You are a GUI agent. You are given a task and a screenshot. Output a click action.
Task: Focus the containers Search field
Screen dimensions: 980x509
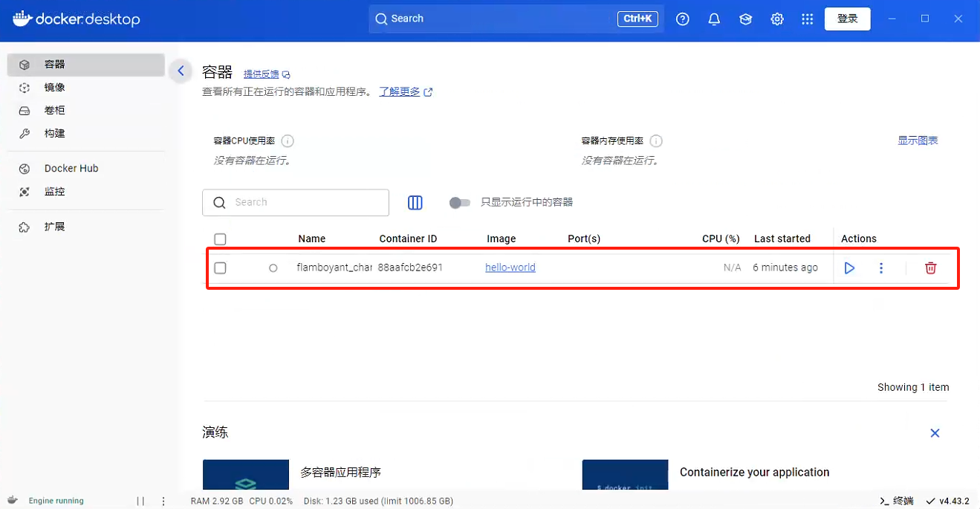pyautogui.click(x=296, y=202)
